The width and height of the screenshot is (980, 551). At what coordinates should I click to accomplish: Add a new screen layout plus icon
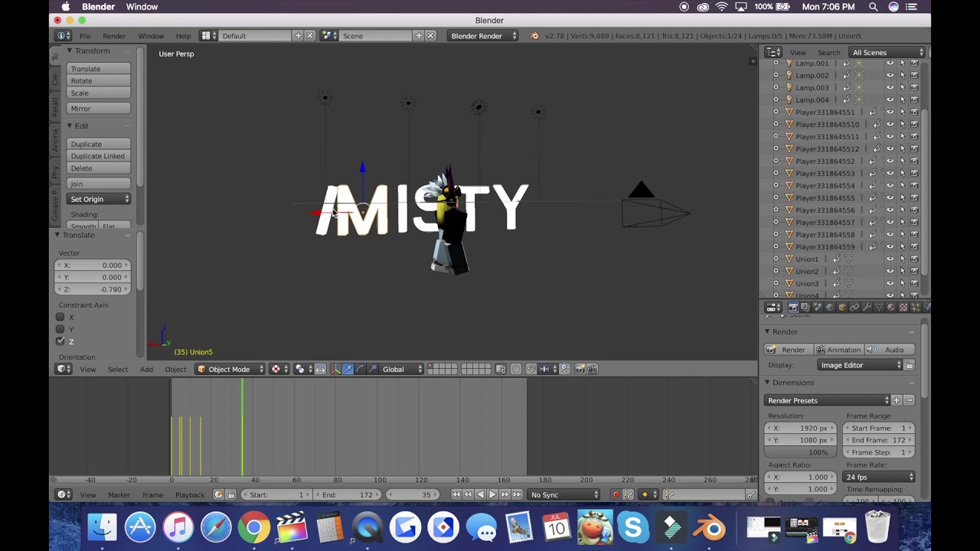(299, 36)
